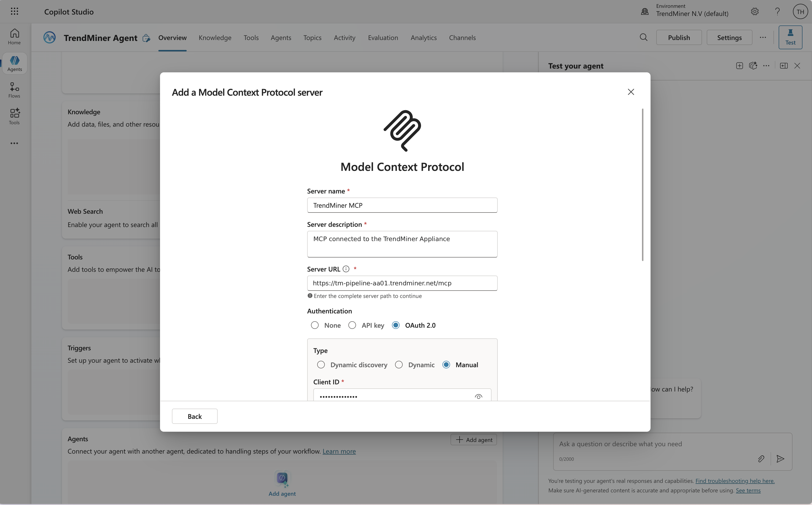Start a new test conversation plus icon
The image size is (812, 505).
[739, 66]
